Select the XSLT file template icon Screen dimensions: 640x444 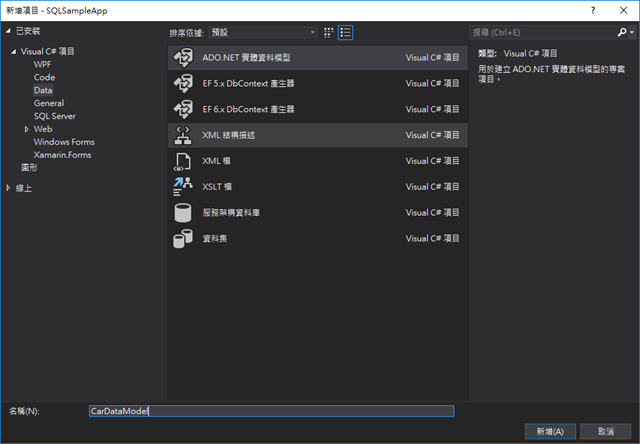click(x=183, y=187)
